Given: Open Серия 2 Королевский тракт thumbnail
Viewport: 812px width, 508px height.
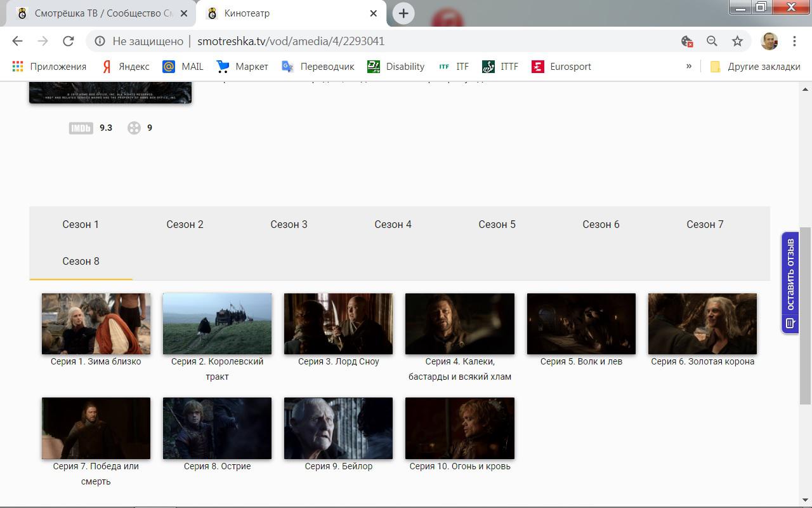Looking at the screenshot, I should [217, 324].
